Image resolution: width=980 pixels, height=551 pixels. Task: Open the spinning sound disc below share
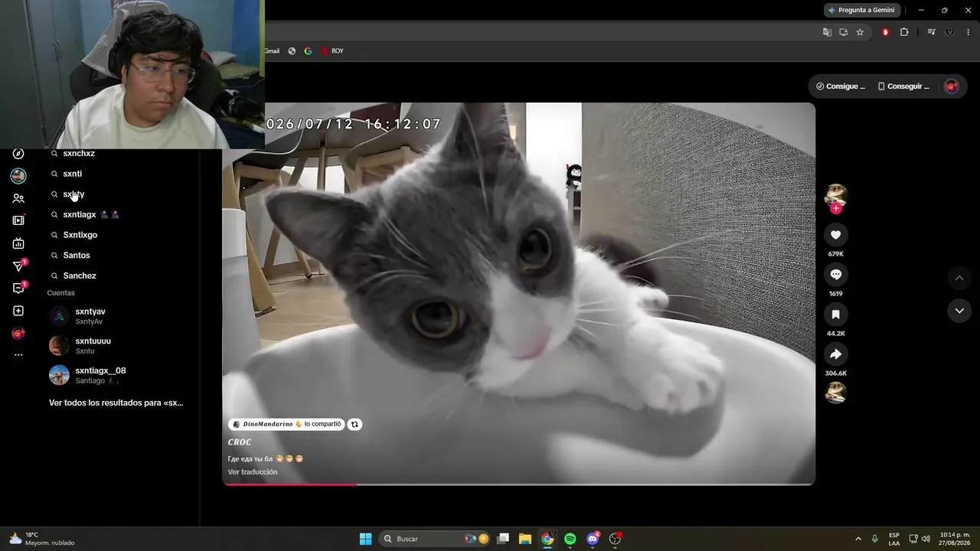click(x=835, y=393)
